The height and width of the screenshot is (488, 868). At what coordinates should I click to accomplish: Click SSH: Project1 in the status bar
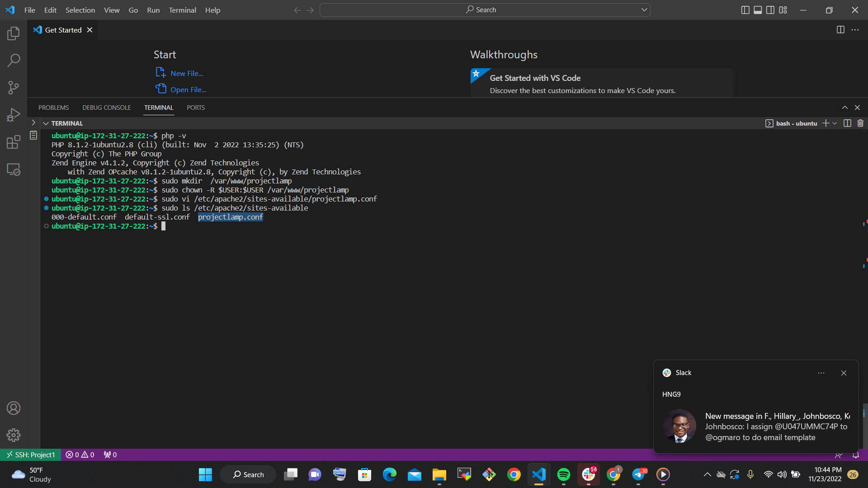[x=30, y=455]
